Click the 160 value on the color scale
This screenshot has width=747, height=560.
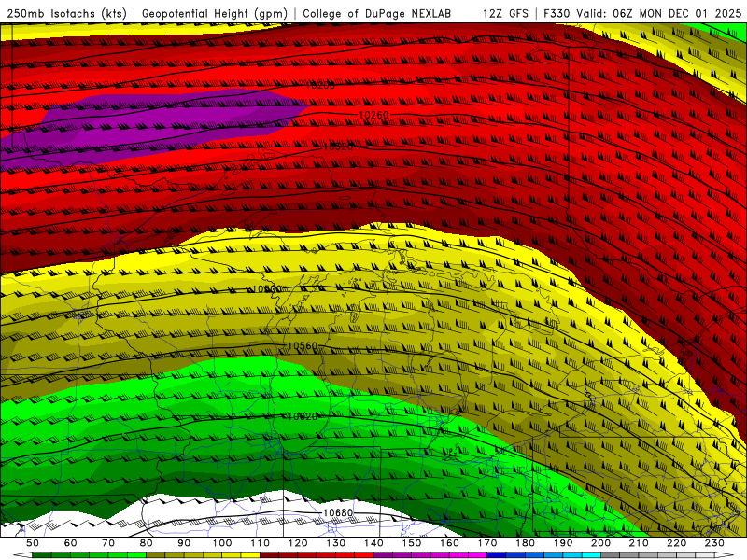(x=449, y=543)
